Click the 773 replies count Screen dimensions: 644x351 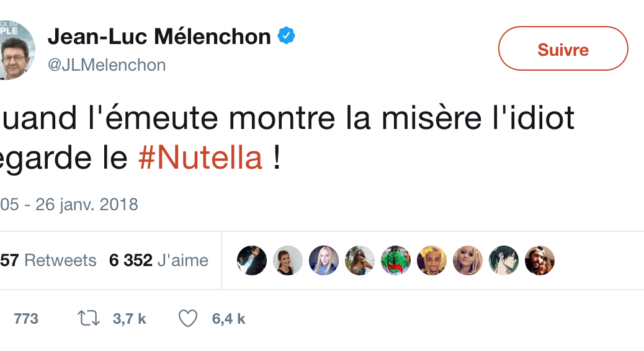(x=26, y=319)
